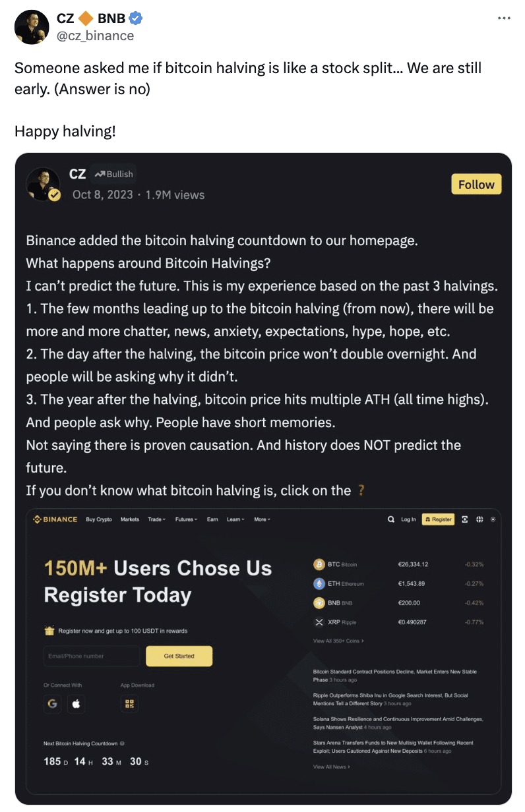The image size is (525, 812).
Task: Toggle dark mode with the sun icon
Action: coord(493,519)
